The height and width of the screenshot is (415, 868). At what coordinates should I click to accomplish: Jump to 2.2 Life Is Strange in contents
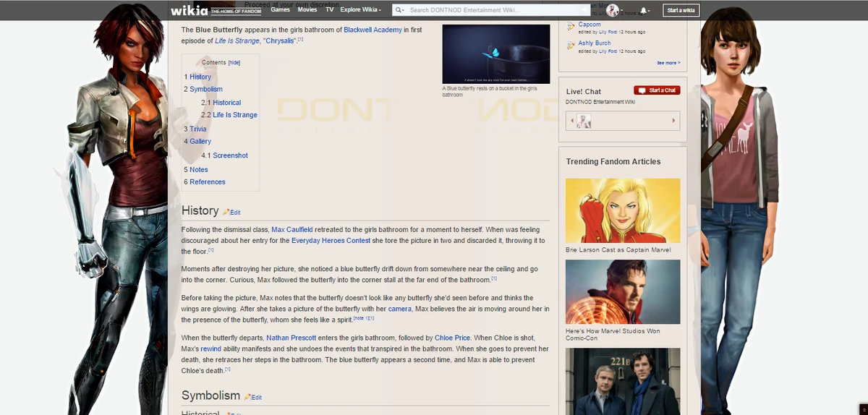[229, 115]
